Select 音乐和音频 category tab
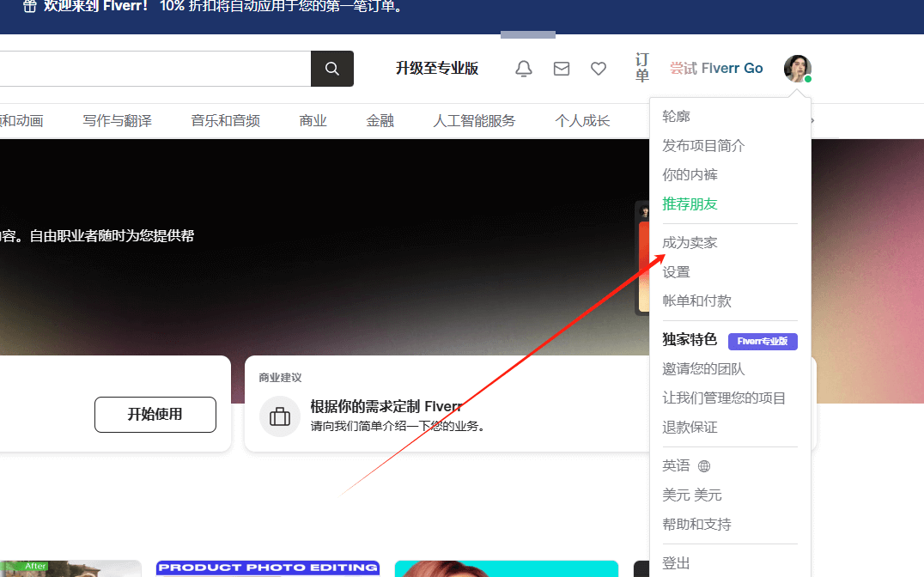This screenshot has width=924, height=577. (x=225, y=121)
